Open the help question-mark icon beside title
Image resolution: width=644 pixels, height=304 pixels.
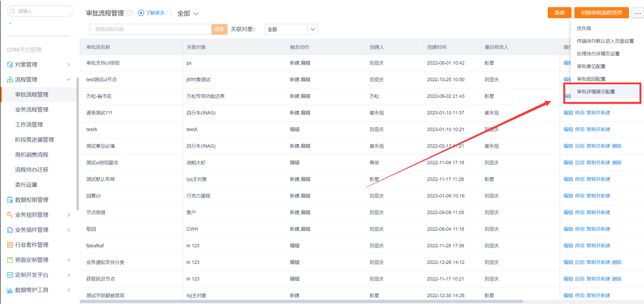pyautogui.click(x=130, y=13)
